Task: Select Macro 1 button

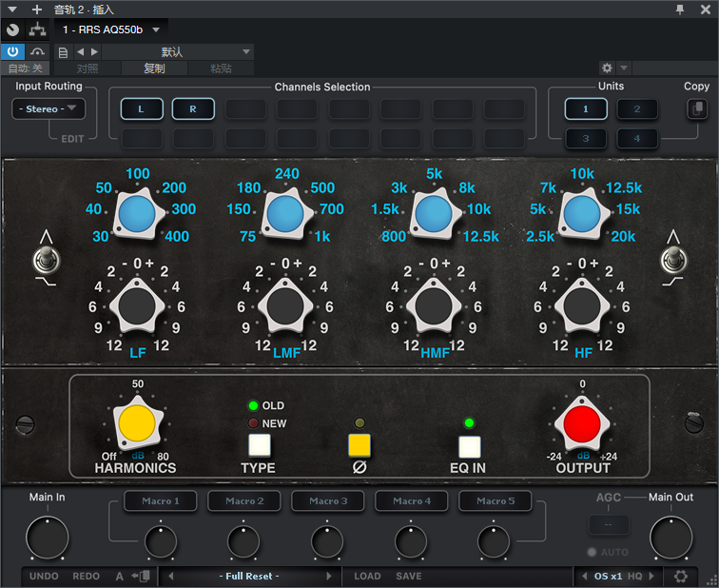Action: [161, 500]
